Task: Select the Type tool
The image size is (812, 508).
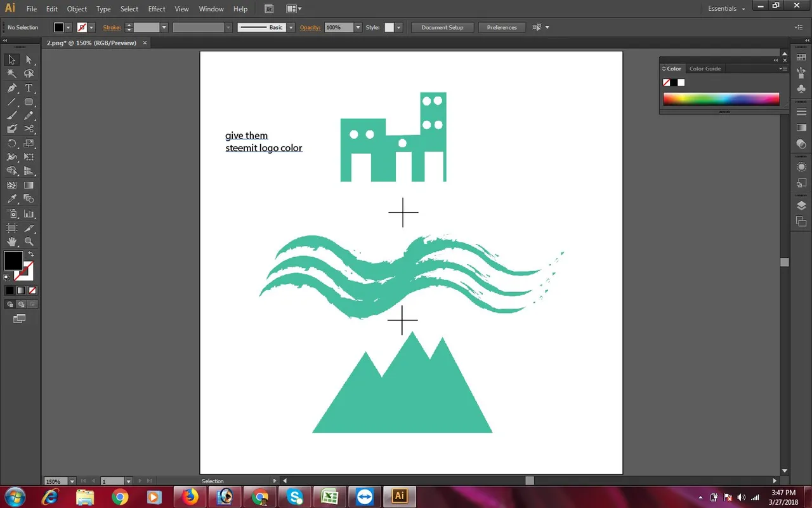Action: coord(29,88)
